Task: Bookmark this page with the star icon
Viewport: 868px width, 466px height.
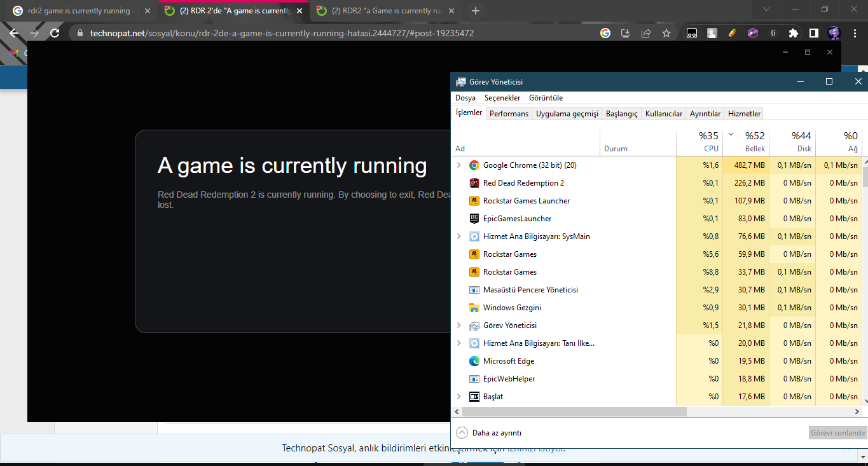Action: [666, 33]
